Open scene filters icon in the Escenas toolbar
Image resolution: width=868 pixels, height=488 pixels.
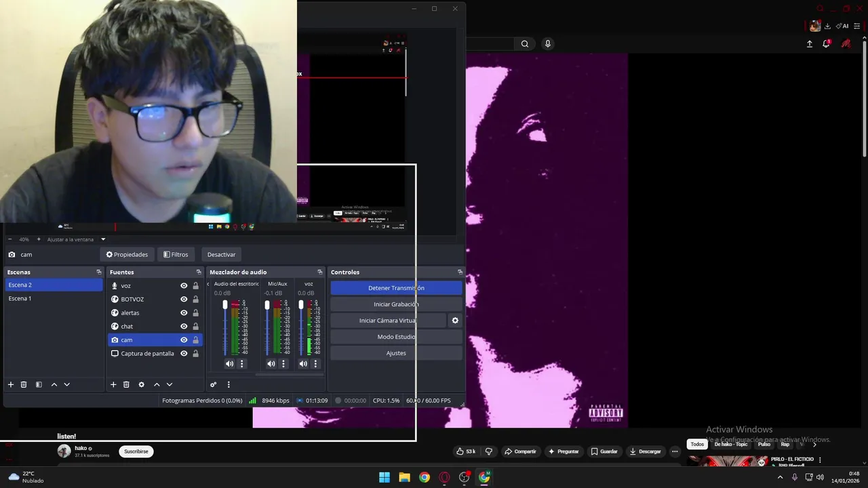coord(39,384)
